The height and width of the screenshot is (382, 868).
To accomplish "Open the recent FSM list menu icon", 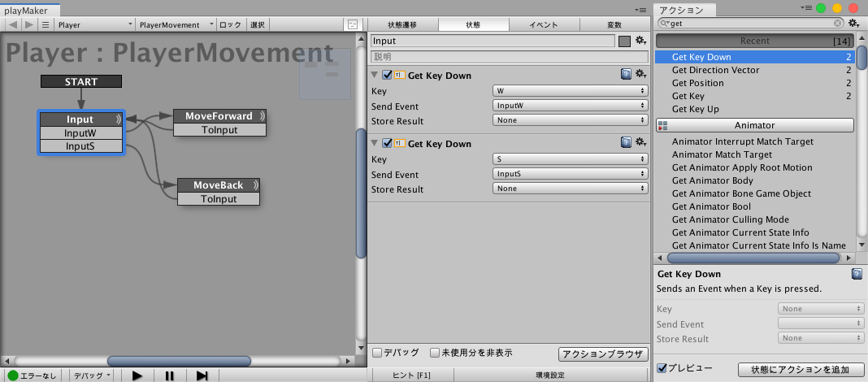I will click(x=46, y=25).
